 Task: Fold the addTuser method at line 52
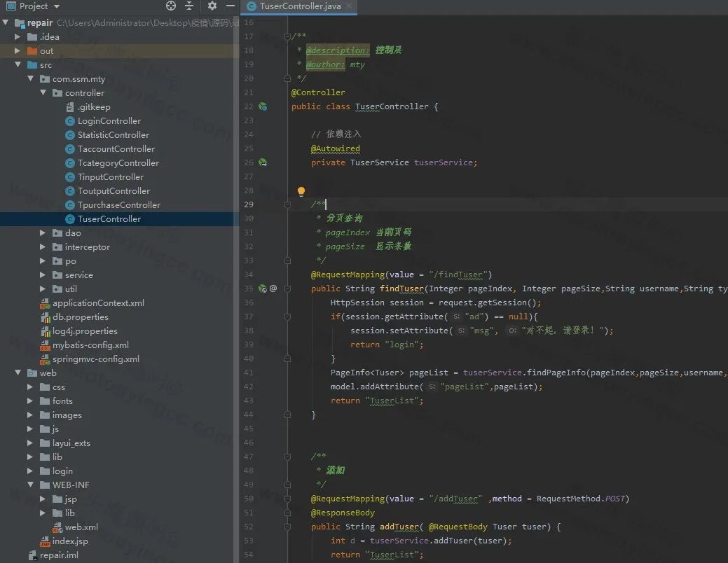click(x=287, y=527)
